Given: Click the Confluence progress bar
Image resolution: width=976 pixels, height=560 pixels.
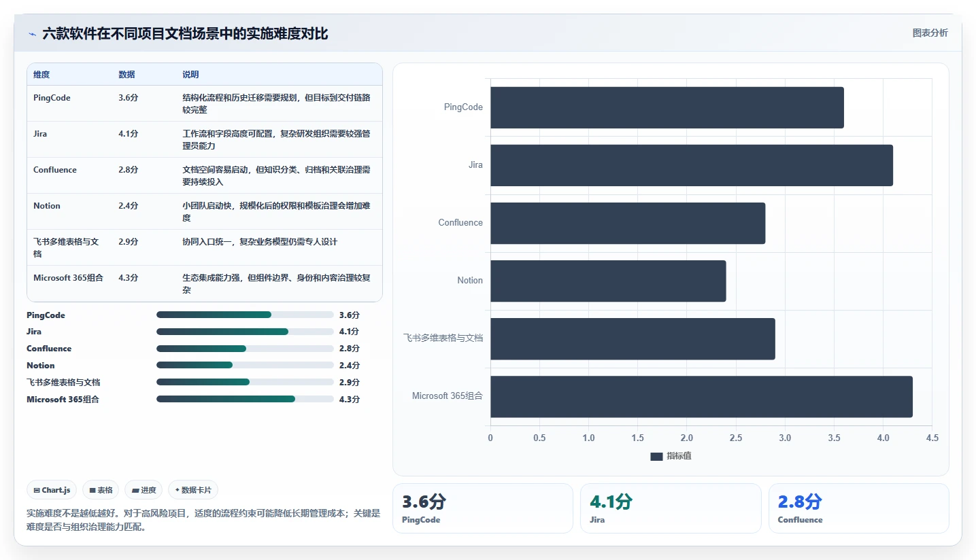Looking at the screenshot, I should [x=245, y=349].
